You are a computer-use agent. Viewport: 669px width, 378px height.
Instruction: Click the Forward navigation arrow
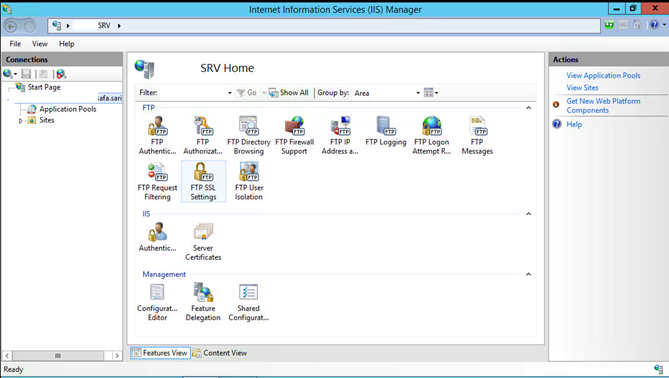(x=30, y=26)
